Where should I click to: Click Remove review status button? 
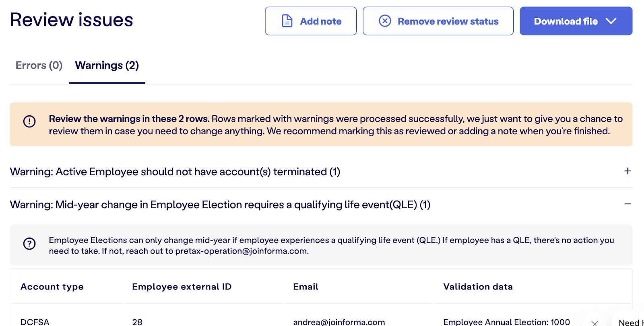coord(438,21)
